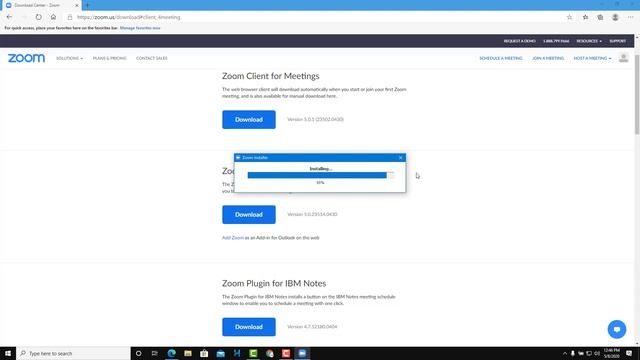Expand the Solutions dropdown menu
The image size is (640, 360).
[69, 58]
